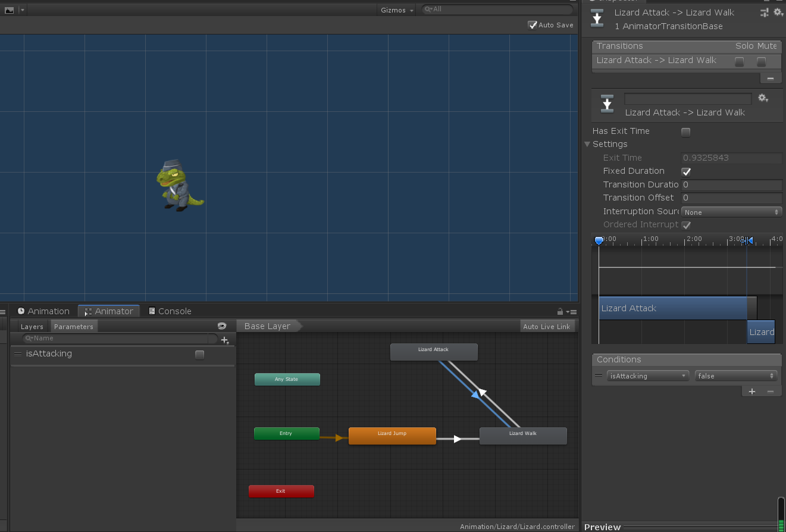Select the Exit state node
Image resolution: width=786 pixels, height=532 pixels.
pos(281,491)
